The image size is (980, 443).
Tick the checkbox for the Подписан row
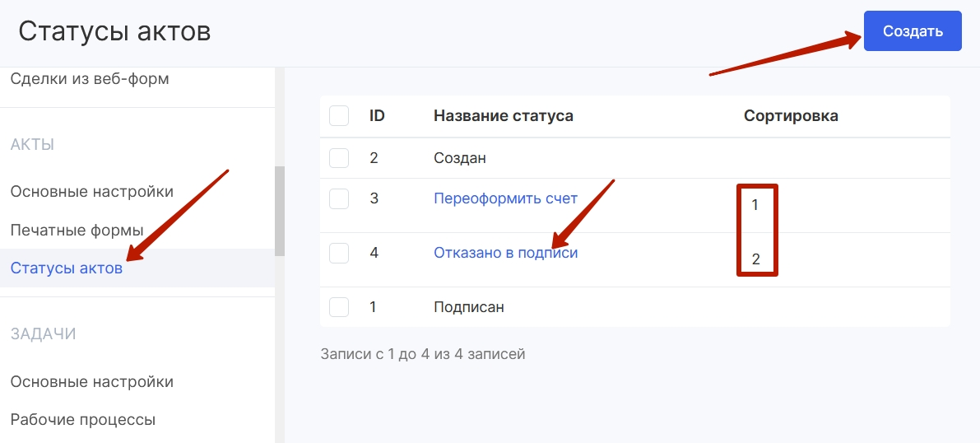(x=339, y=307)
